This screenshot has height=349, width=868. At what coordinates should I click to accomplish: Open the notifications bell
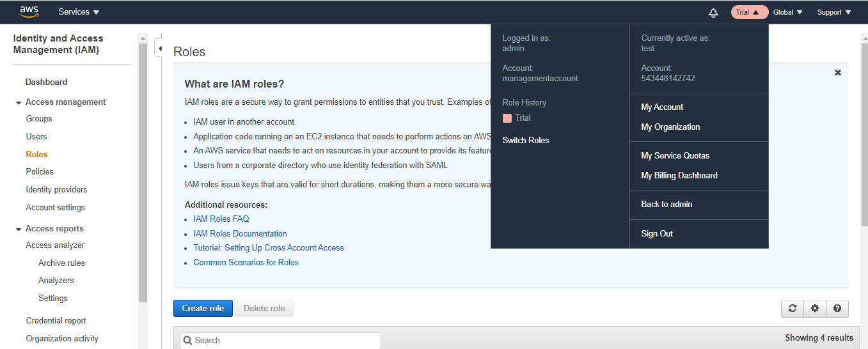[x=713, y=13]
